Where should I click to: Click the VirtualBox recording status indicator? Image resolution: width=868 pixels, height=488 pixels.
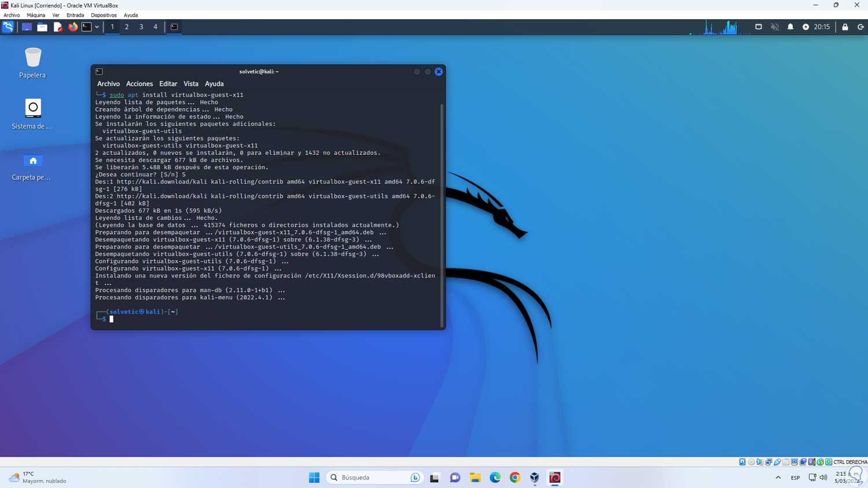(x=803, y=462)
